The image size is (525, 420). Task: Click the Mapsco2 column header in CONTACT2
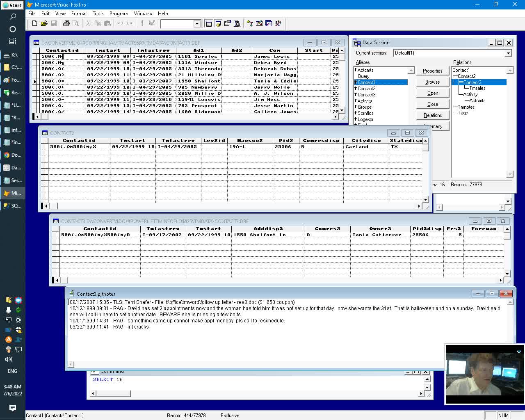pyautogui.click(x=250, y=141)
